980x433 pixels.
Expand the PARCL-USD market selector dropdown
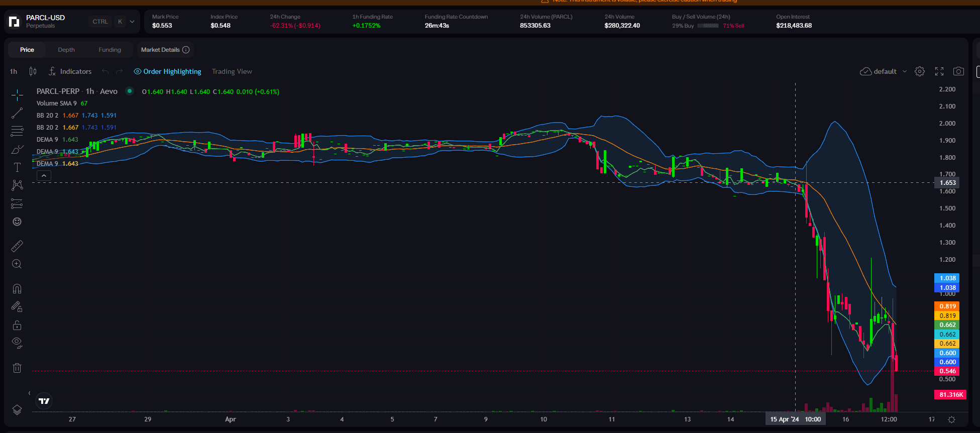click(132, 22)
